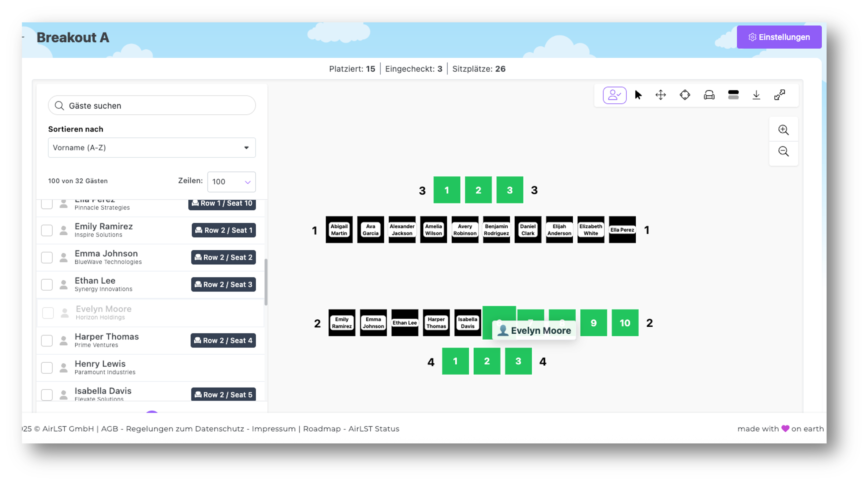Open the Impressum footer link

[273, 429]
